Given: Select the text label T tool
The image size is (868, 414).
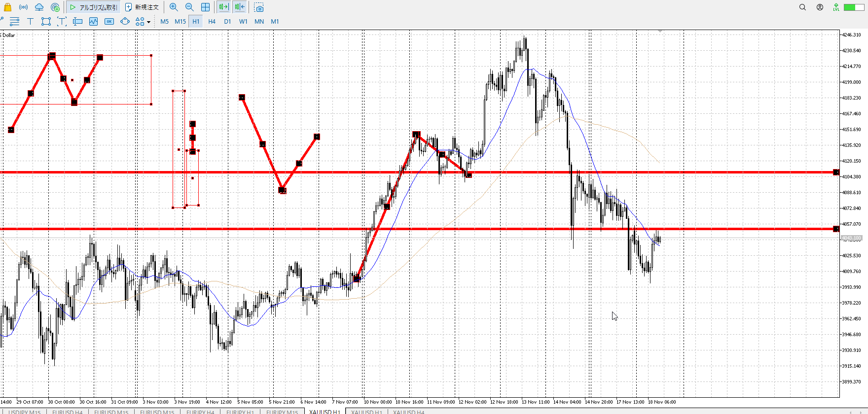Looking at the screenshot, I should [30, 21].
